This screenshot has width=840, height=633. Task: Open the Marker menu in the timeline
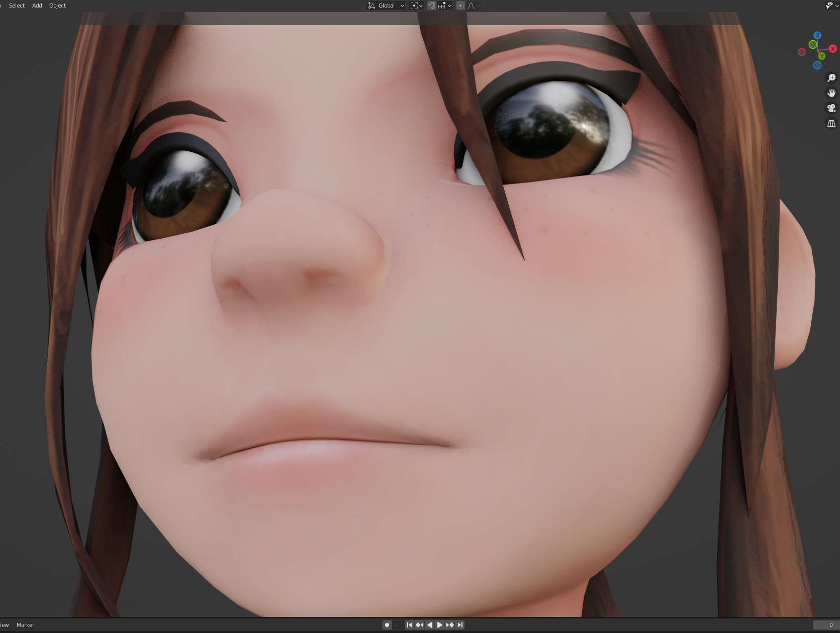(26, 625)
